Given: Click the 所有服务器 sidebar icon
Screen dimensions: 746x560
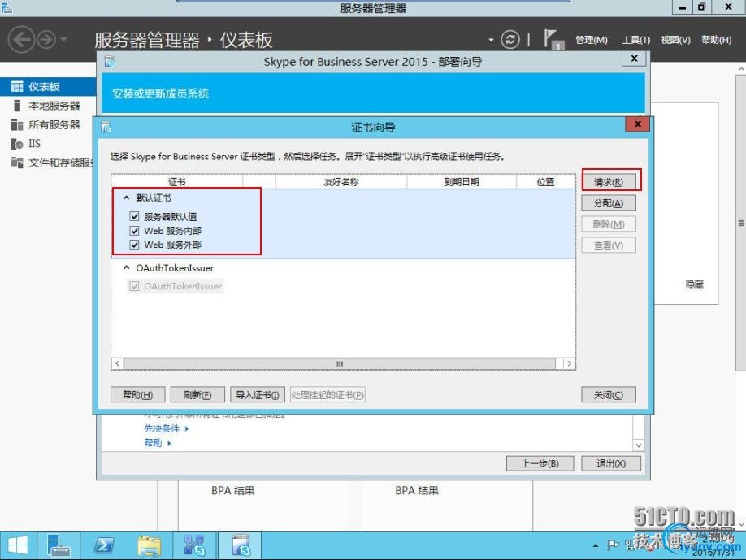Looking at the screenshot, I should tap(17, 124).
